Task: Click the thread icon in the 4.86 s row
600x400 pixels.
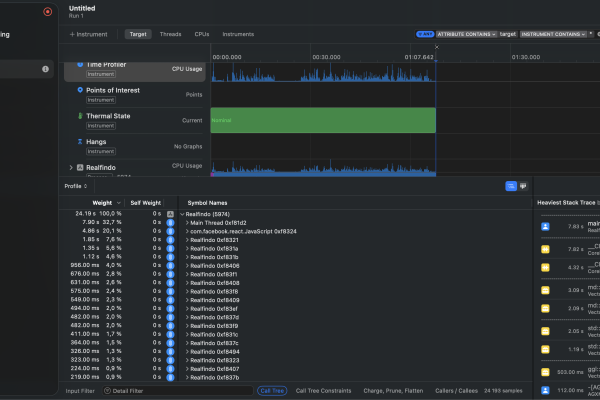Action: [x=170, y=231]
